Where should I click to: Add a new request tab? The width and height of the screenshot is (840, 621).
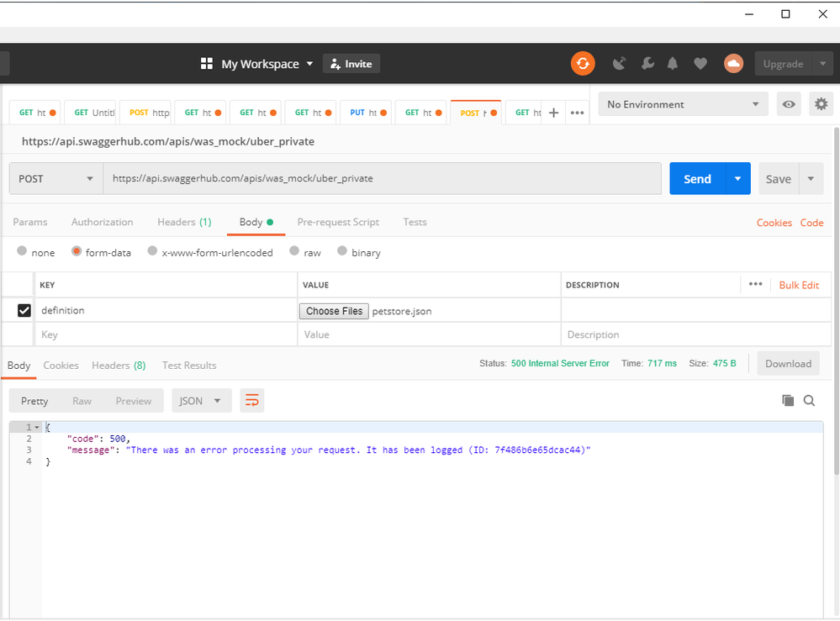click(553, 113)
